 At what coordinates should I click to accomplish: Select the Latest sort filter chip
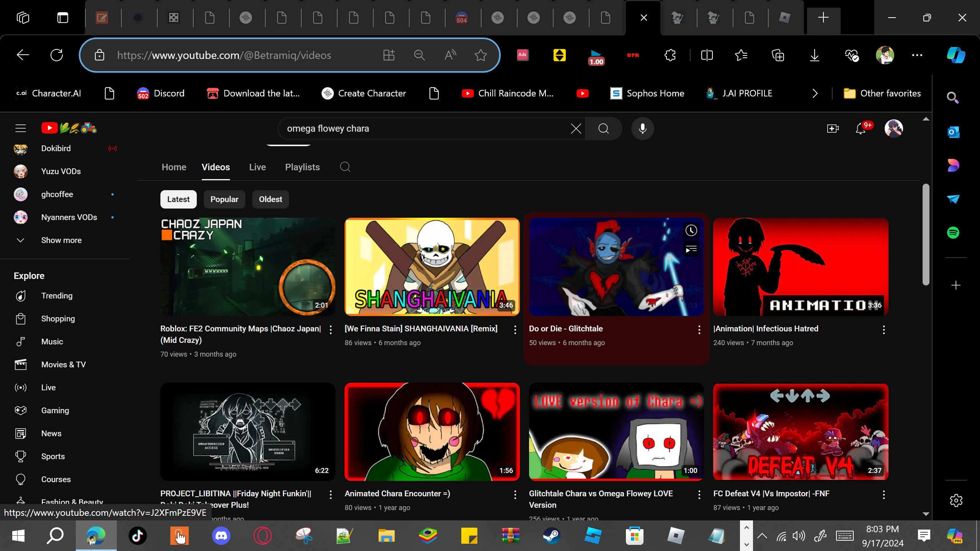(x=178, y=199)
